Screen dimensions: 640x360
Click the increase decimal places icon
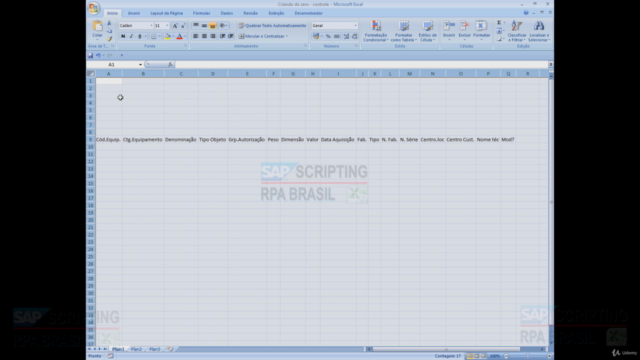click(346, 36)
